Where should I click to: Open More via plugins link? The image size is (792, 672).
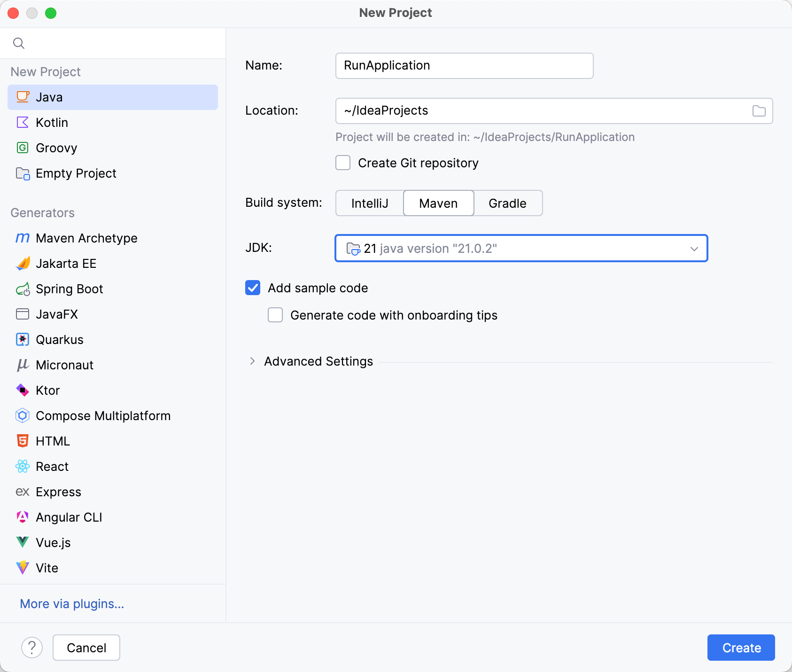[72, 604]
